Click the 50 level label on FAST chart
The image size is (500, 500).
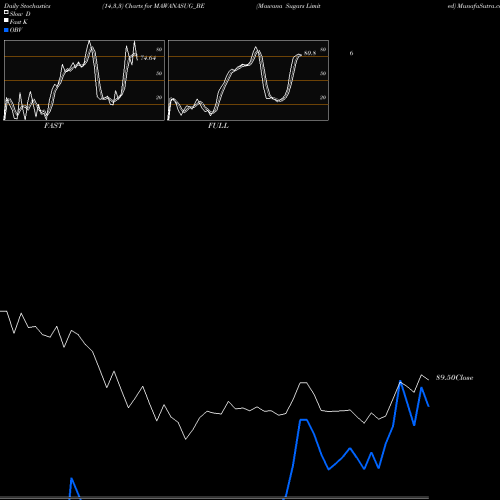point(159,73)
